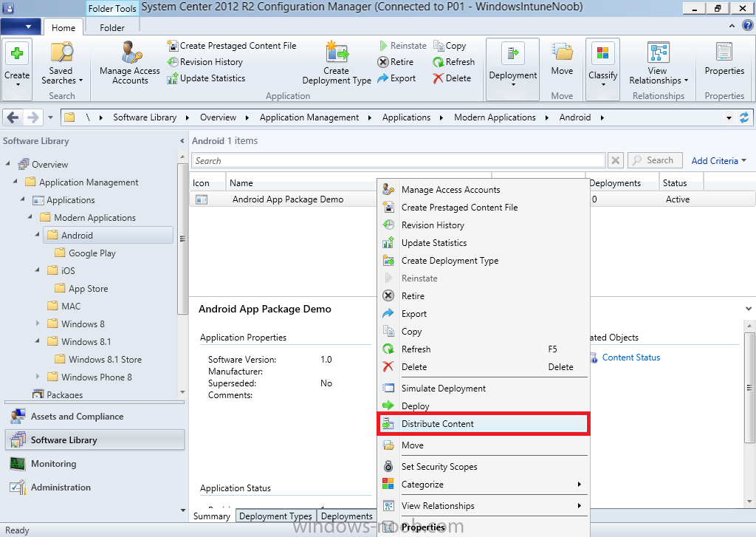Viewport: 756px width, 537px height.
Task: Sort by the Status column header
Action: [x=681, y=183]
